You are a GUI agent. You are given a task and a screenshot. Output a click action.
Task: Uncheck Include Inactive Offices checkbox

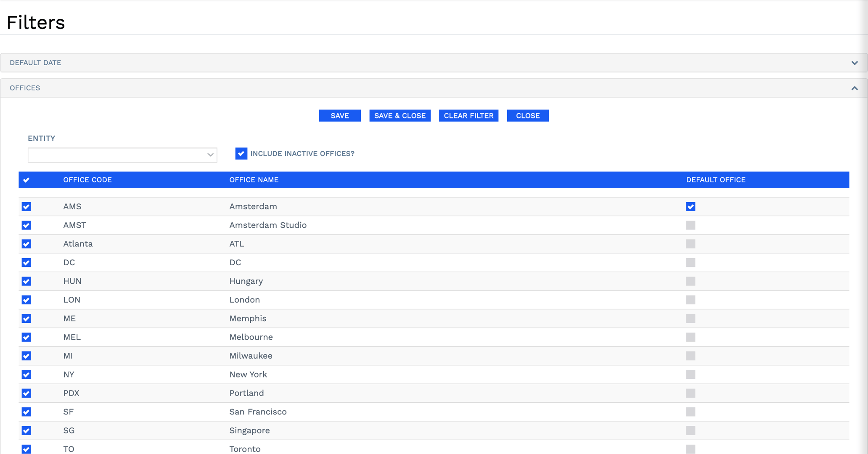point(241,153)
